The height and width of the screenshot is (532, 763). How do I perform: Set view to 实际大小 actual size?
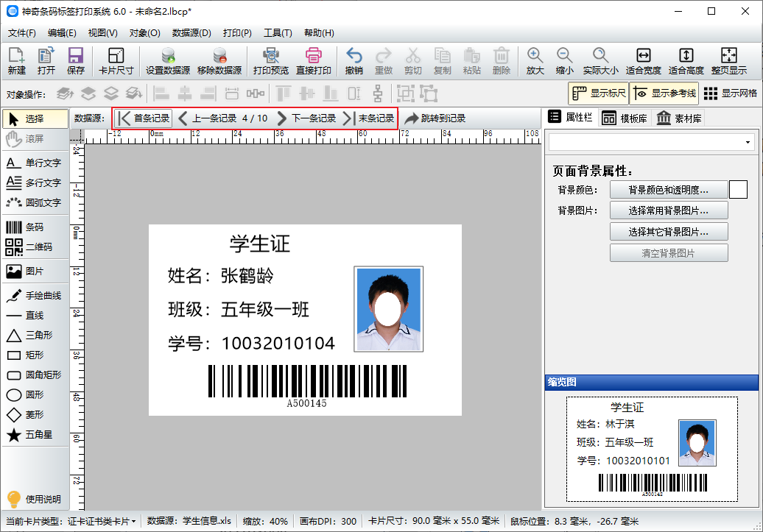tap(600, 61)
